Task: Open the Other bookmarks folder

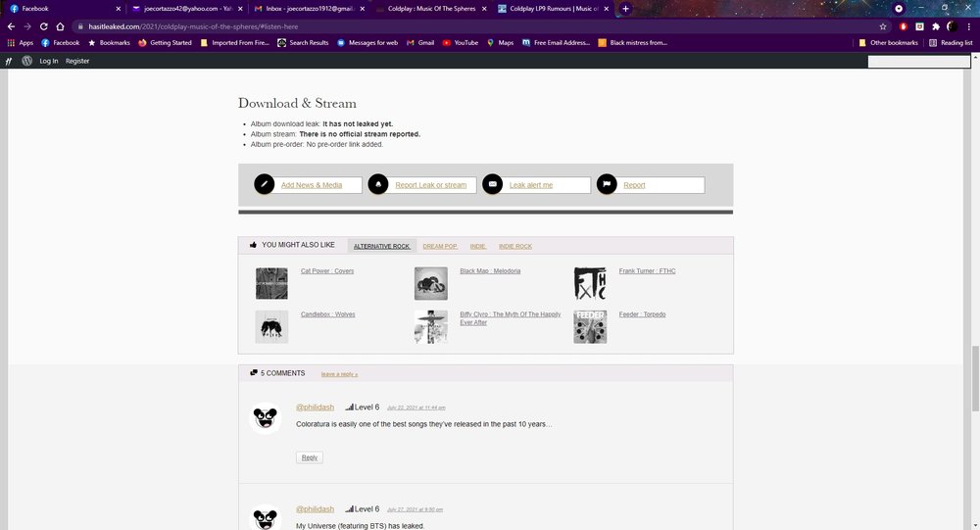Action: pyautogui.click(x=888, y=42)
